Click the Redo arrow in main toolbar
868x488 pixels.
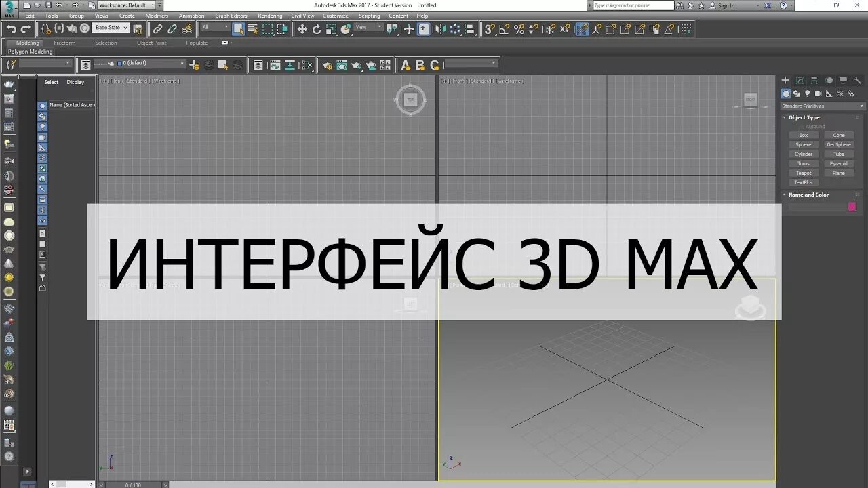(26, 29)
